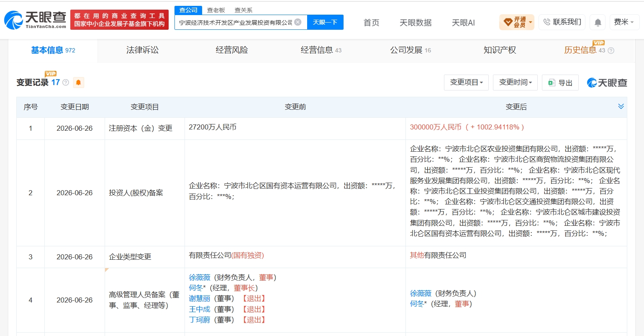Open the 变更项目 dropdown filter
644x336 pixels.
click(x=466, y=83)
